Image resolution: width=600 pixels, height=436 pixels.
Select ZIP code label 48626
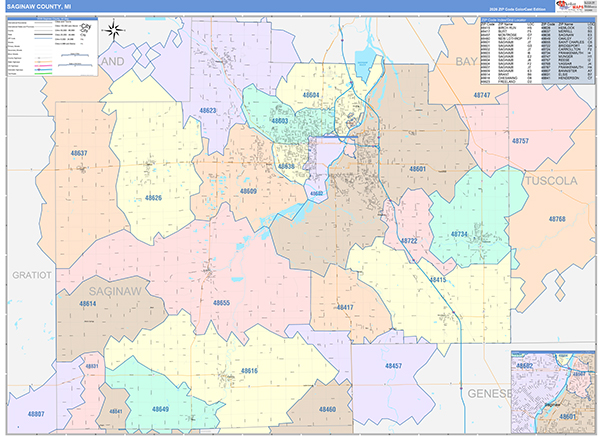tap(153, 198)
